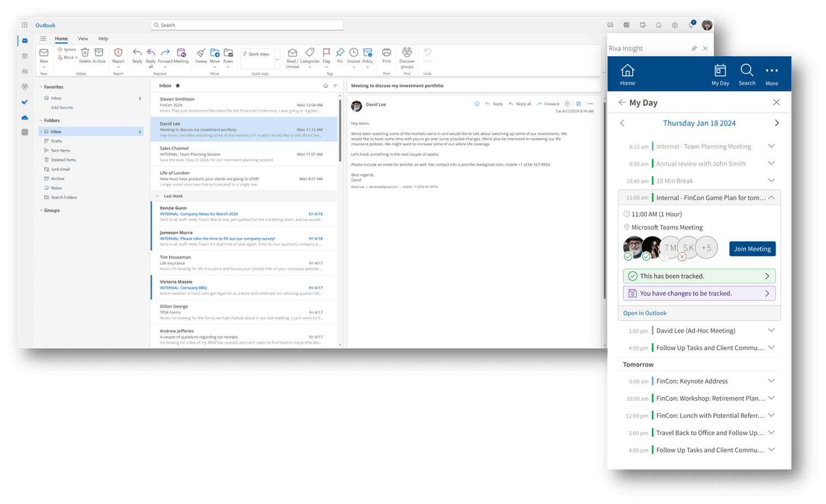This screenshot has width=826, height=504.
Task: Toggle the Inbox favorite star
Action: click(178, 86)
